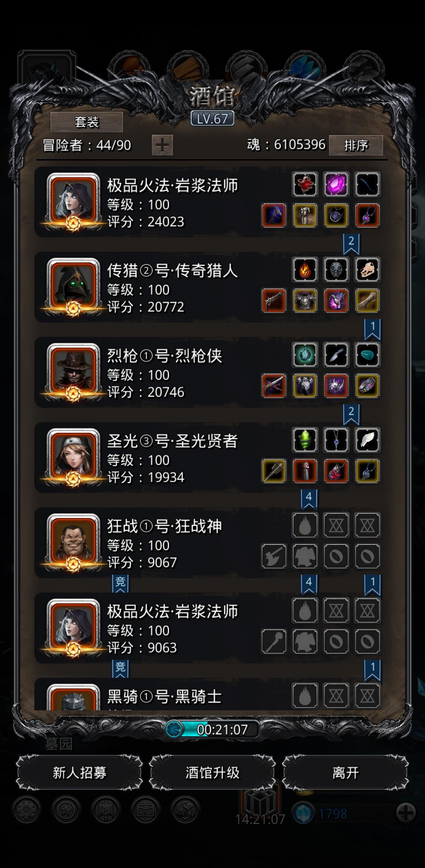Screen dimensions: 425x868
Task: Open the 排序 sort options
Action: (356, 145)
